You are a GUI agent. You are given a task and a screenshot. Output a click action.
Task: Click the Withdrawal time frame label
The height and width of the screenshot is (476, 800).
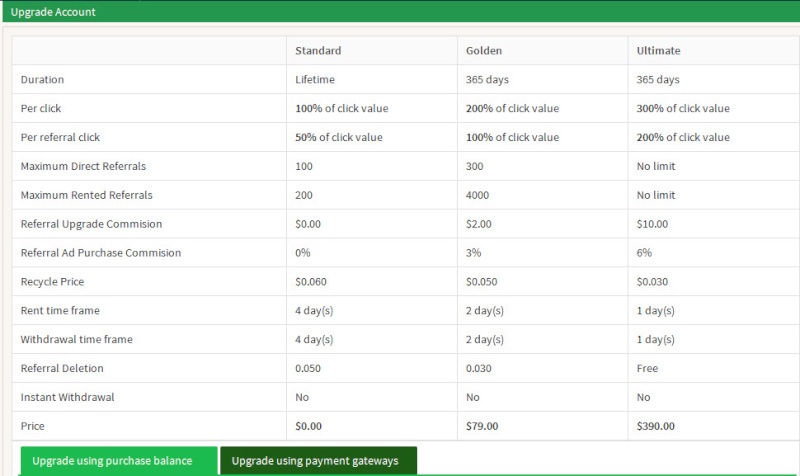[x=77, y=339]
